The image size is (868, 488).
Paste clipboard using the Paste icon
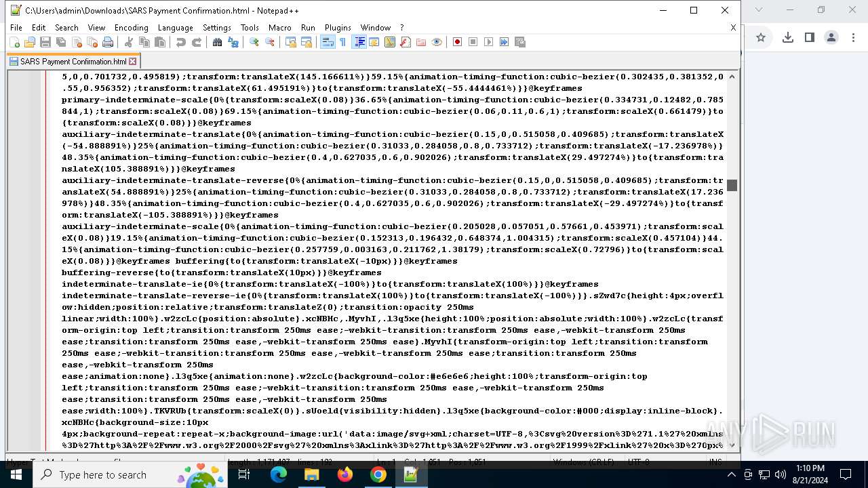click(160, 42)
